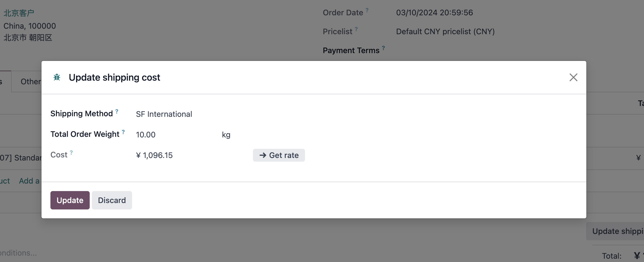Open the 北京客户 customer link
644x262 pixels.
(19, 13)
